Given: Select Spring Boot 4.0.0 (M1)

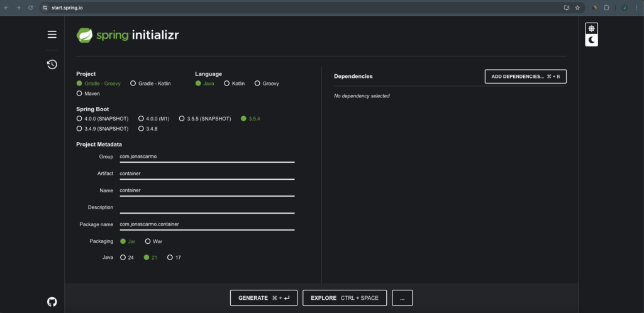Looking at the screenshot, I should [x=154, y=119].
